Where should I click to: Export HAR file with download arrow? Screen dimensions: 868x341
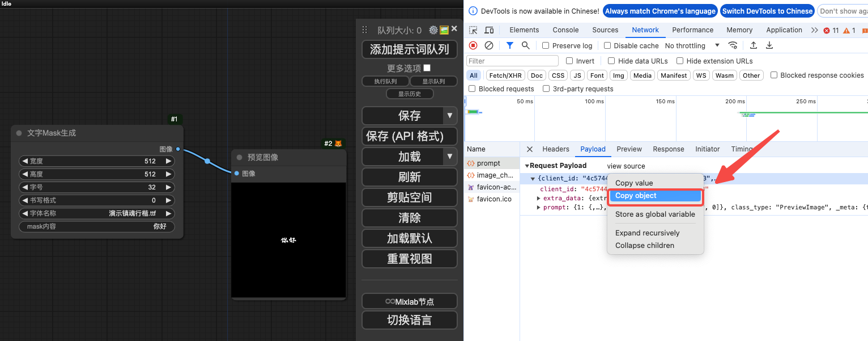click(x=769, y=45)
